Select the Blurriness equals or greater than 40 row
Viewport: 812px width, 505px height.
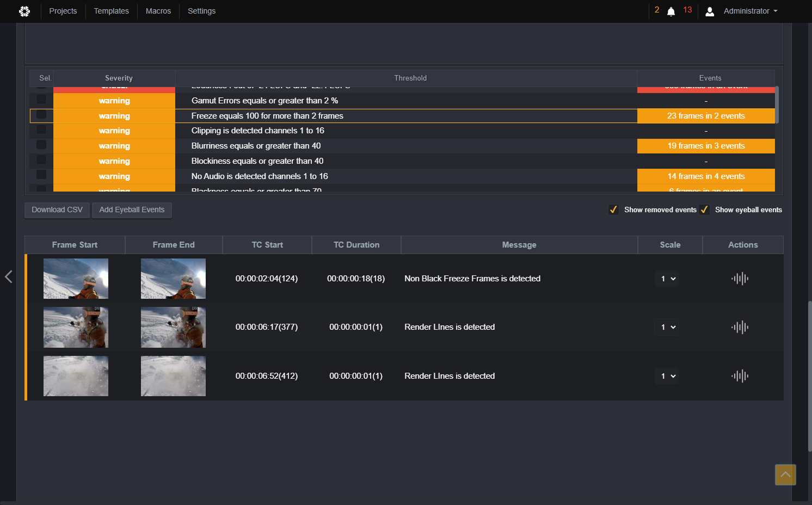coord(402,146)
